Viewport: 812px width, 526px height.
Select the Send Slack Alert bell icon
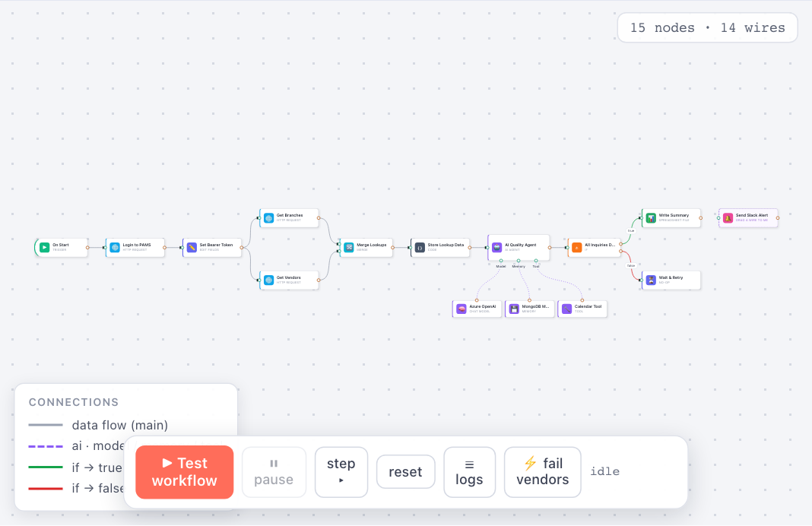(x=728, y=218)
